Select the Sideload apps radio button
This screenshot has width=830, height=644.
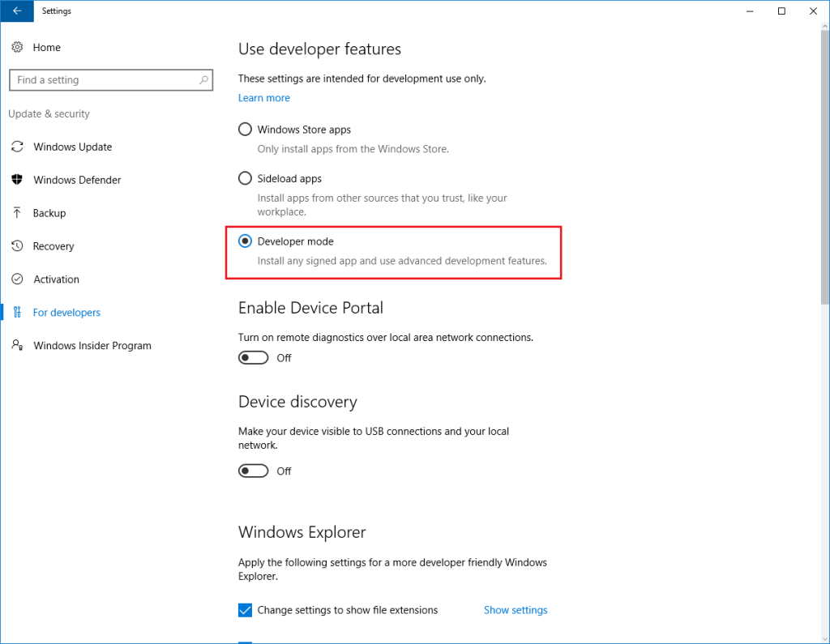(245, 178)
